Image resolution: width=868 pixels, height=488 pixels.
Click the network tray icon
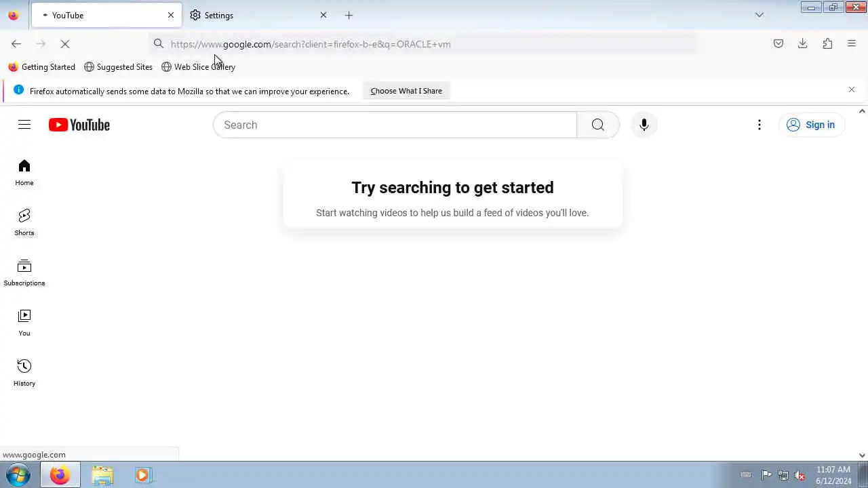(x=783, y=475)
